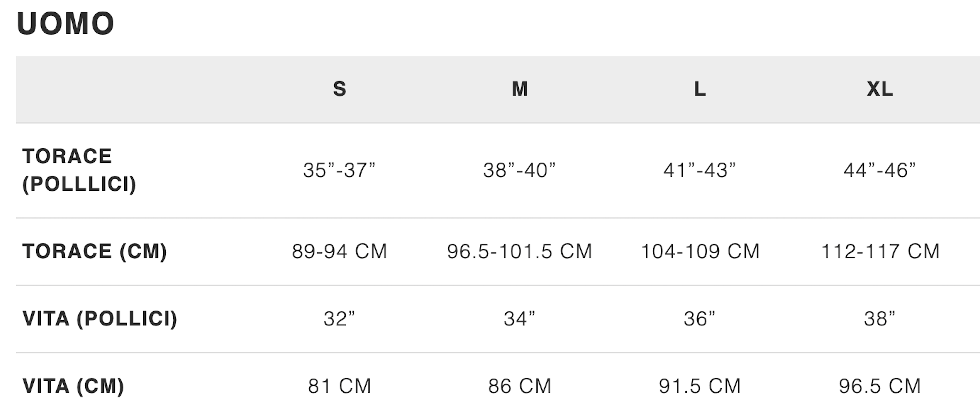Click the XL size column header
Screen dimensions: 980x418
[880, 89]
